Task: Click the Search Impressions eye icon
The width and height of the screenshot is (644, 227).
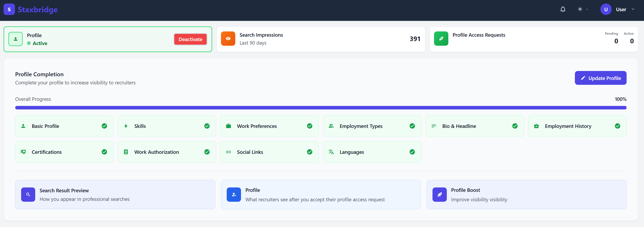Action: point(228,38)
